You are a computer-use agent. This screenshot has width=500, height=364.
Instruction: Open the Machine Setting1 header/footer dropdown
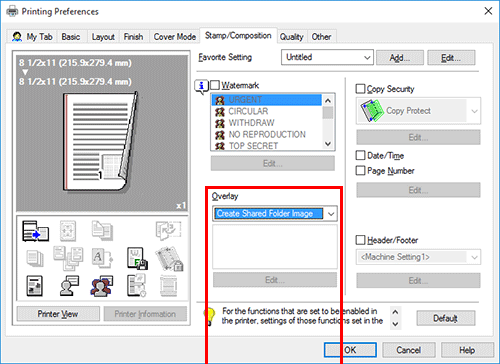[x=418, y=257]
